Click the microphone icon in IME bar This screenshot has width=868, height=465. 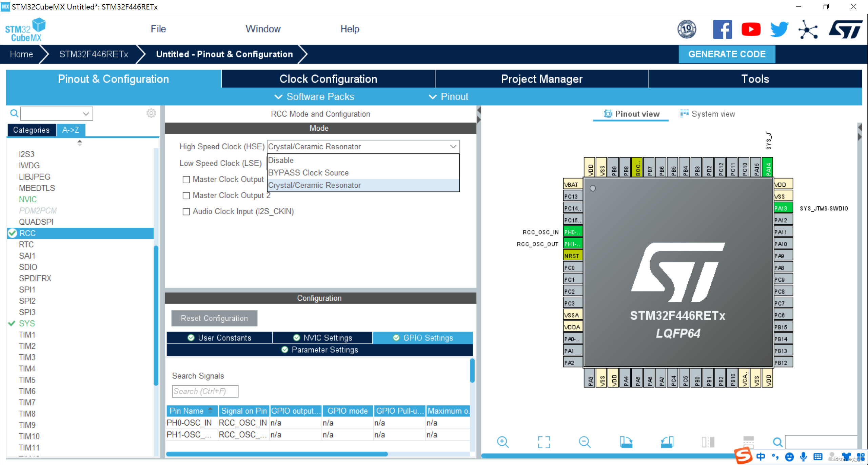coord(803,457)
